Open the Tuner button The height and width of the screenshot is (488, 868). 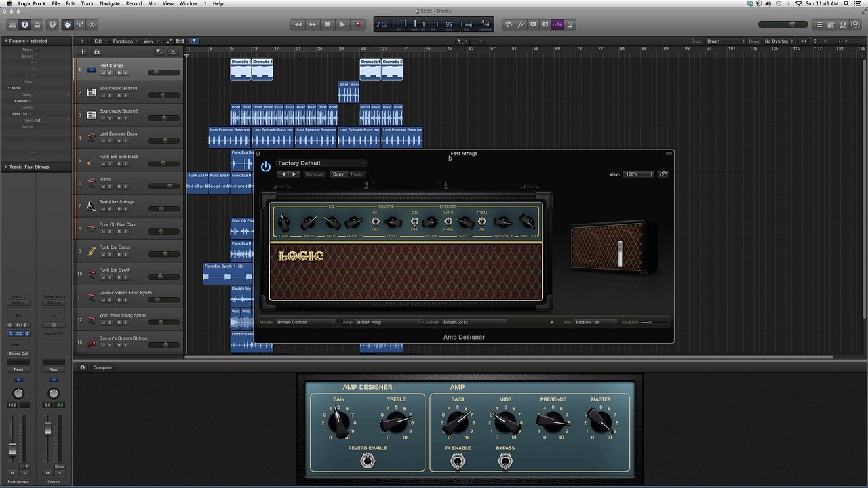(x=521, y=24)
